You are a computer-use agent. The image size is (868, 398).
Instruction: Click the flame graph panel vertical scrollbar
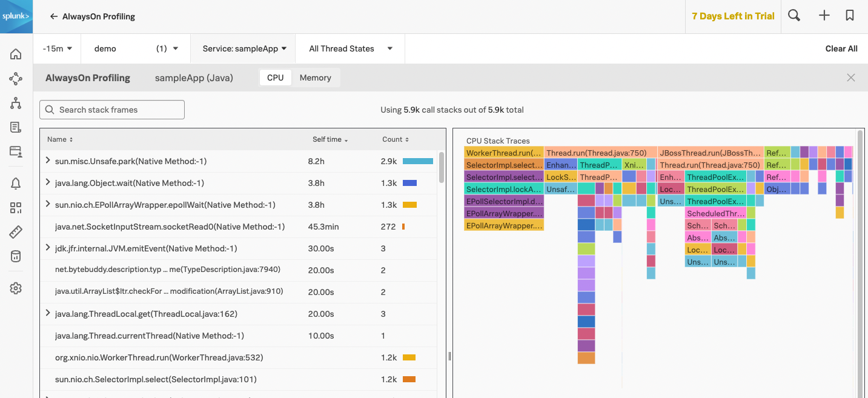pyautogui.click(x=860, y=264)
